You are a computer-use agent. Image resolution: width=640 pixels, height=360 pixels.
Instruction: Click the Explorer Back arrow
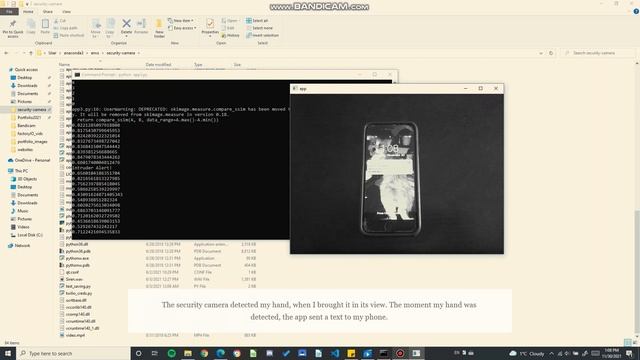click(x=6, y=53)
